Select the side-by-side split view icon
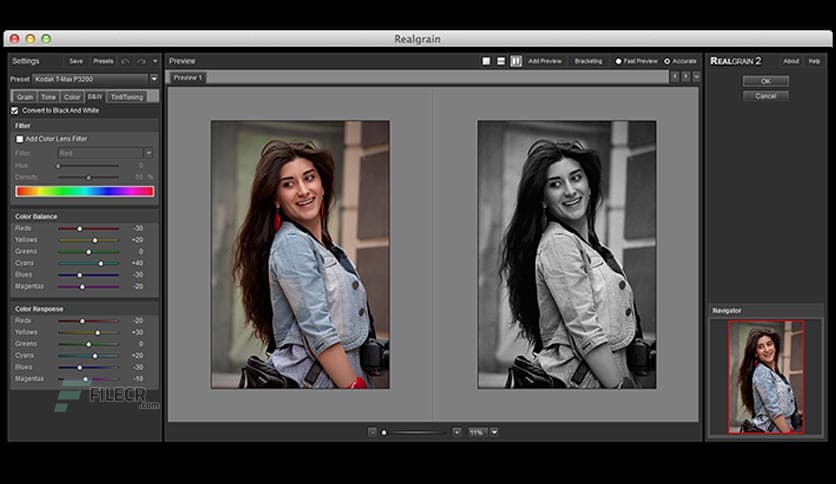Screen dimensions: 836x484 point(516,61)
